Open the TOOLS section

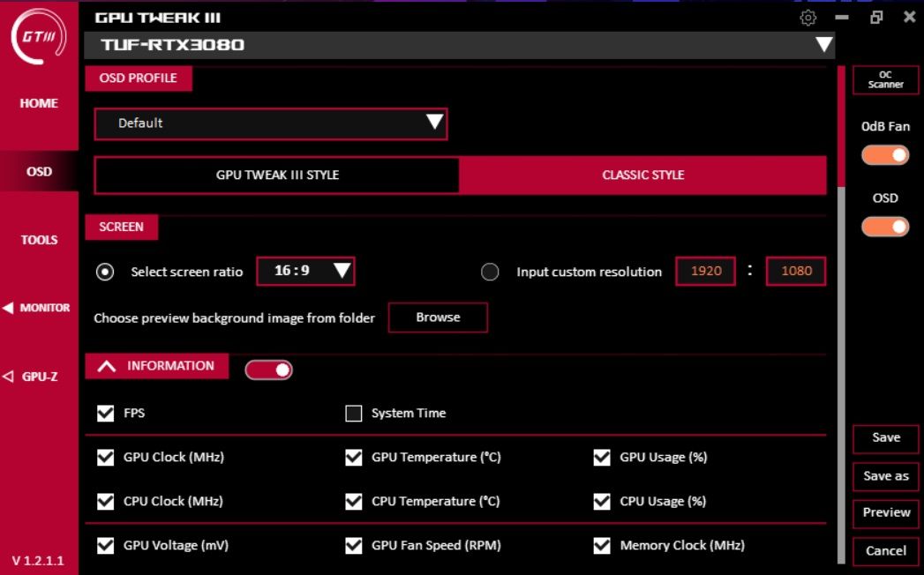click(39, 240)
